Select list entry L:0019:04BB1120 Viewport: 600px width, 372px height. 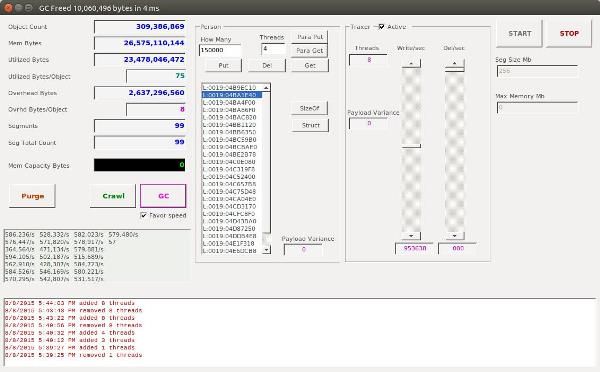click(232, 125)
